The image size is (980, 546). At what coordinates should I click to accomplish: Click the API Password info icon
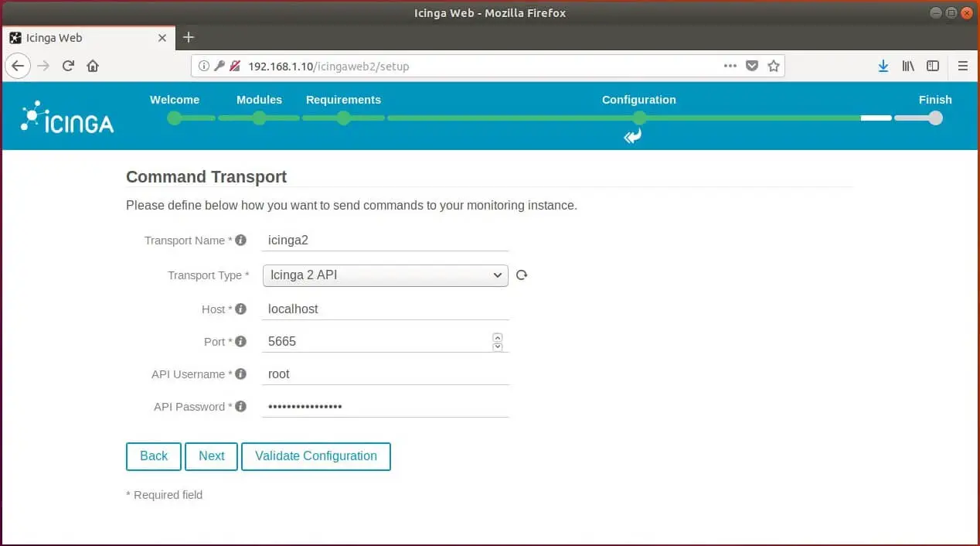240,406
